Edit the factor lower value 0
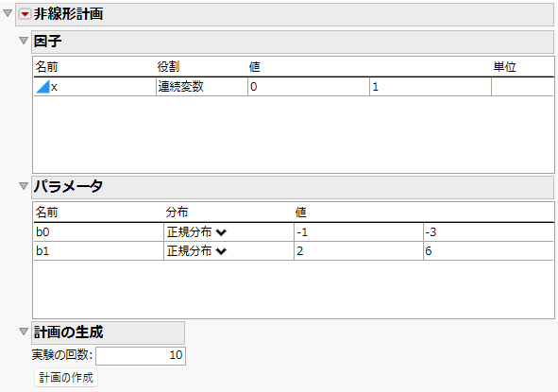558x392 pixels. pos(309,87)
